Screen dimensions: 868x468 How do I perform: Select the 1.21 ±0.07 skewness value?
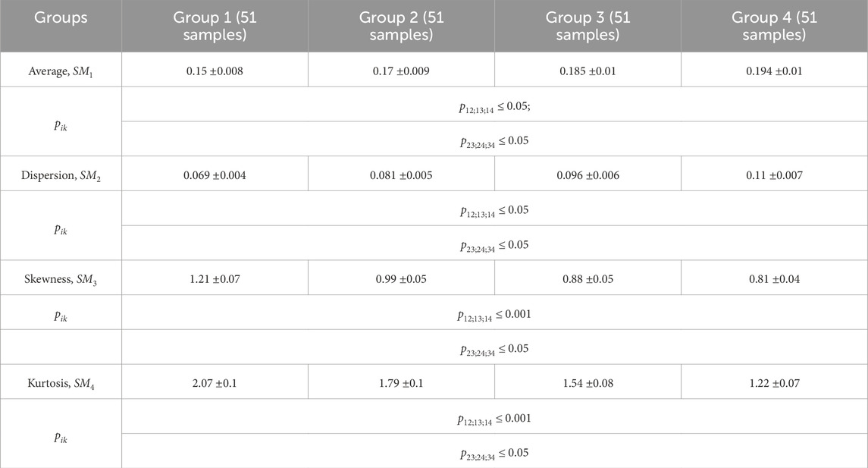tap(215, 280)
